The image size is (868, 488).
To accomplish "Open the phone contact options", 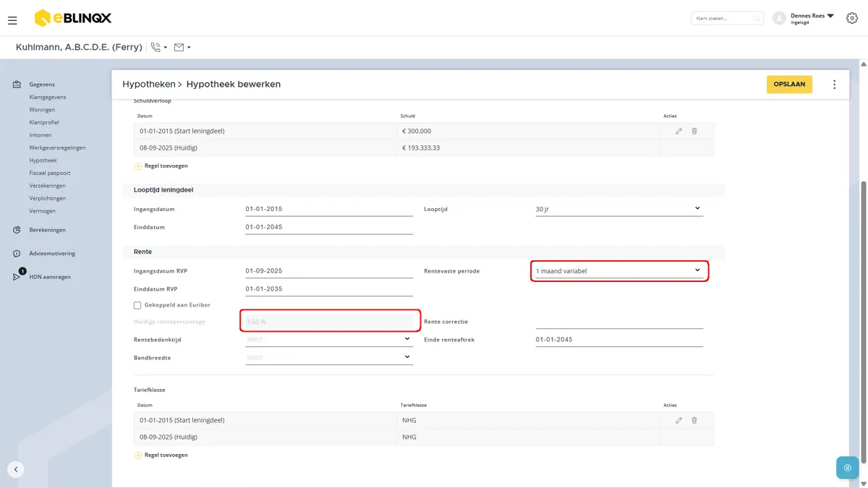I will coord(158,48).
